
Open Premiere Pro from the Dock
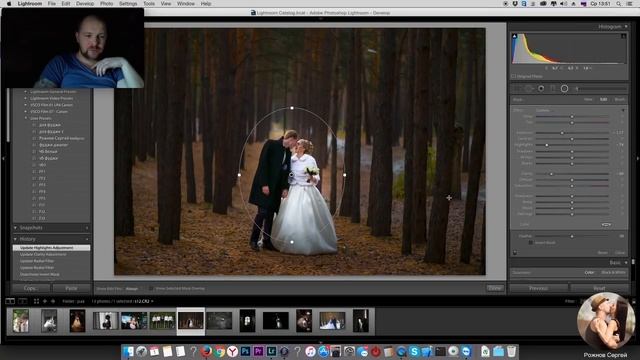coord(258,351)
